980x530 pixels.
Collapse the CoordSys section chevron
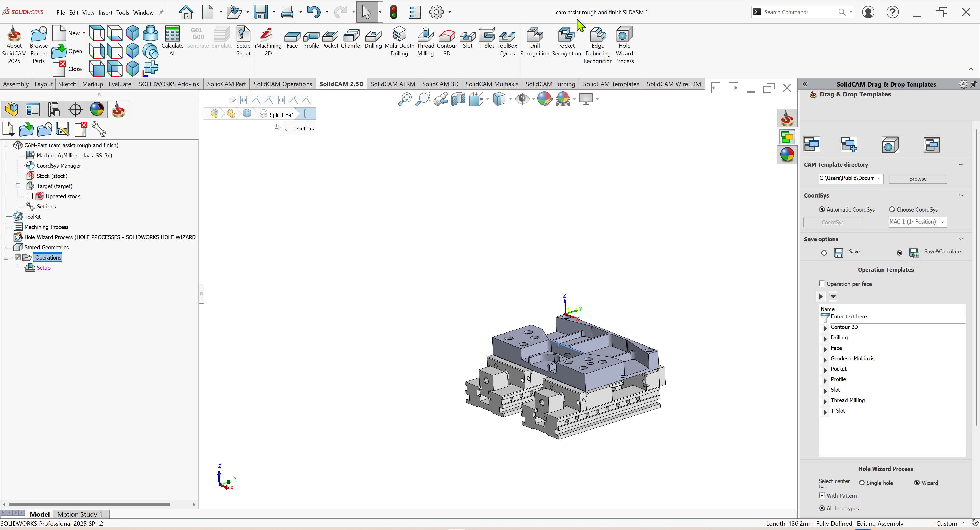[961, 195]
